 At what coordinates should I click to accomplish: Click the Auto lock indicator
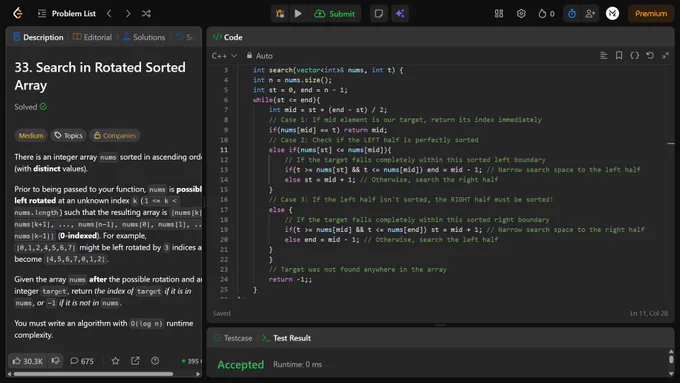point(259,56)
